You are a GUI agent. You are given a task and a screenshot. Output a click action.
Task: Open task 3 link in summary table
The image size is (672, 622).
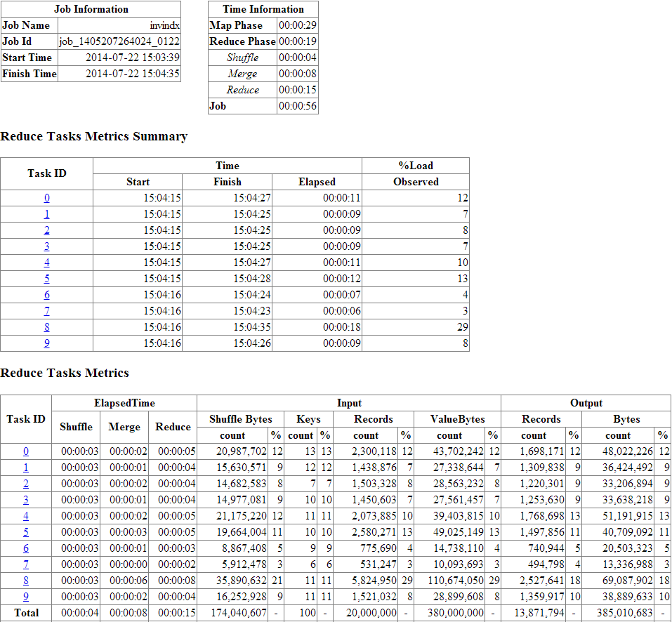tap(47, 246)
